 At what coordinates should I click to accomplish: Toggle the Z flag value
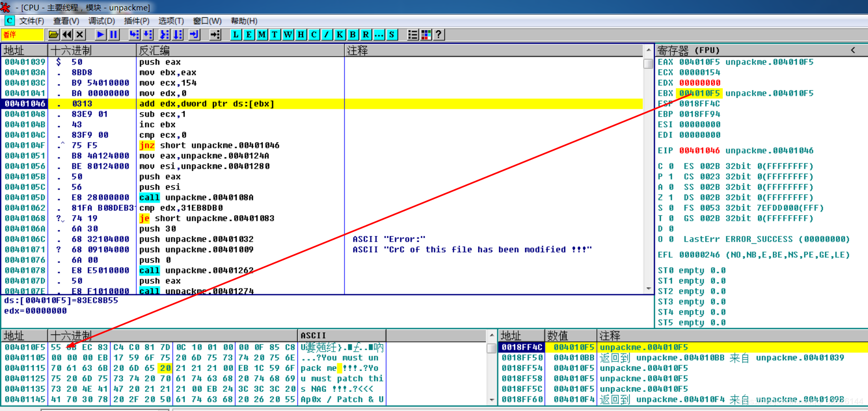[671, 197]
